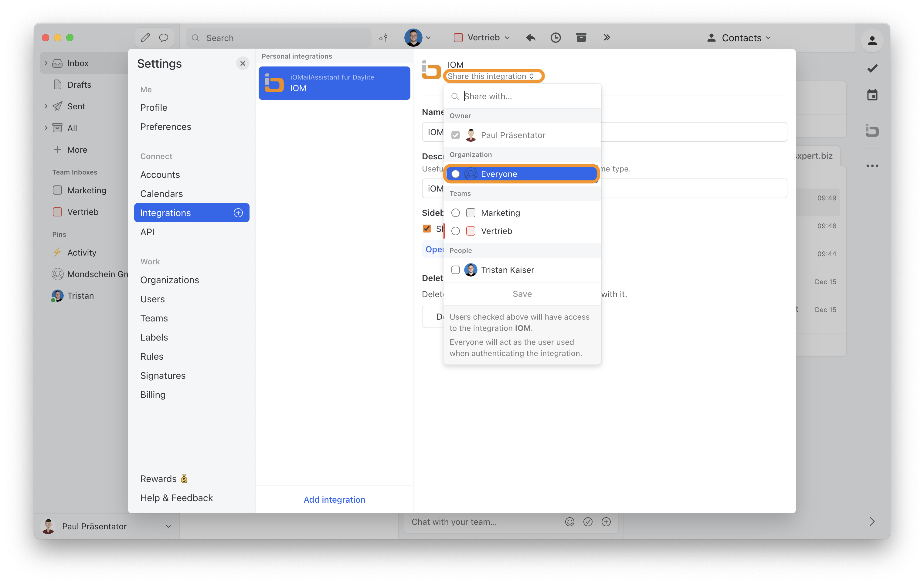Open the avatar dropdown arrow in toolbar
This screenshot has height=584, width=924.
point(429,38)
